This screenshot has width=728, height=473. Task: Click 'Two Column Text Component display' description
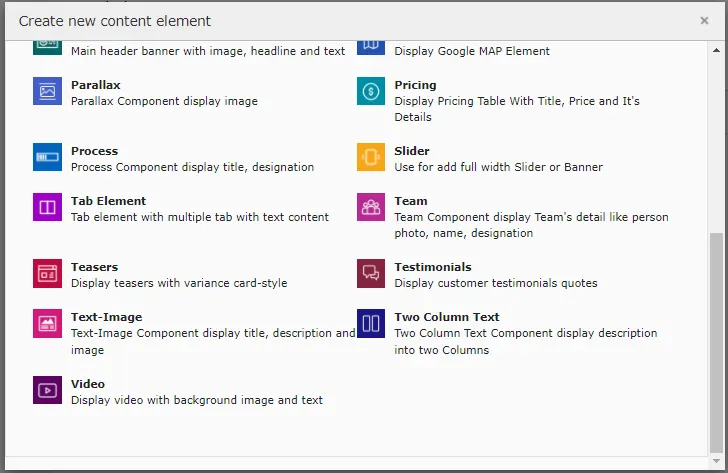click(x=526, y=341)
